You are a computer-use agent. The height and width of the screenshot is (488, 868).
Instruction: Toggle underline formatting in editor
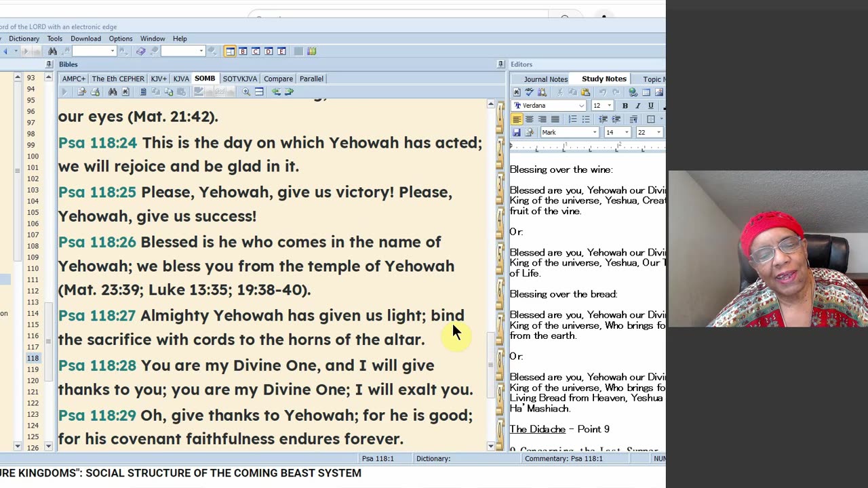651,106
